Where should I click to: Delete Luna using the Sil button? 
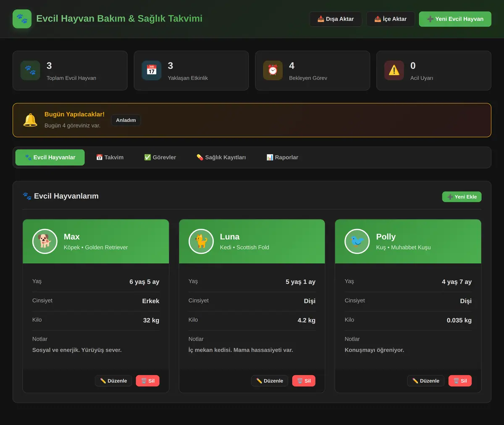pyautogui.click(x=304, y=381)
